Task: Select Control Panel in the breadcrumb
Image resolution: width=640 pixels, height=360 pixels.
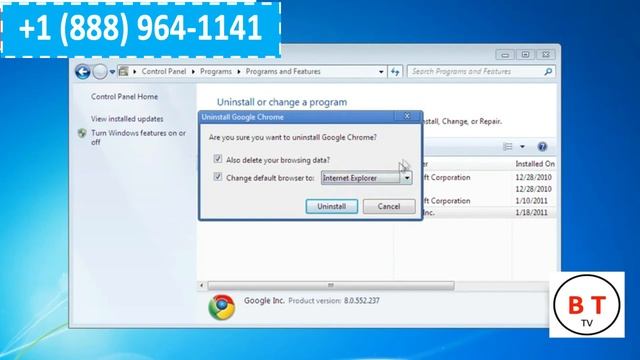Action: click(164, 71)
